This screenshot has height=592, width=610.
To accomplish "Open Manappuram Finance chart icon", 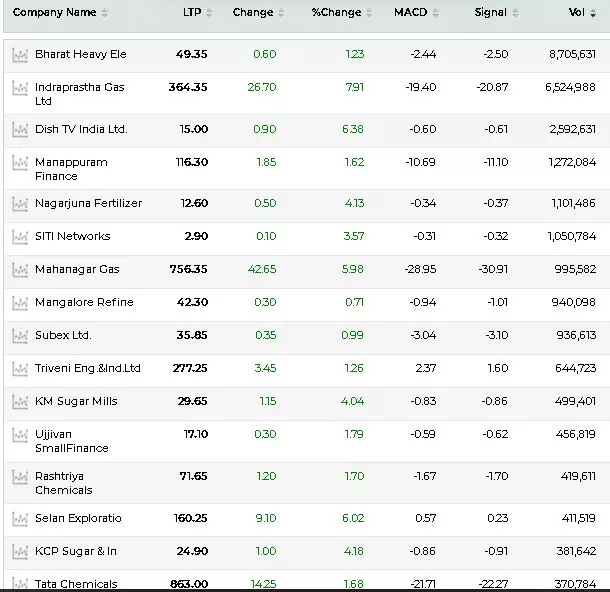I will point(19,163).
